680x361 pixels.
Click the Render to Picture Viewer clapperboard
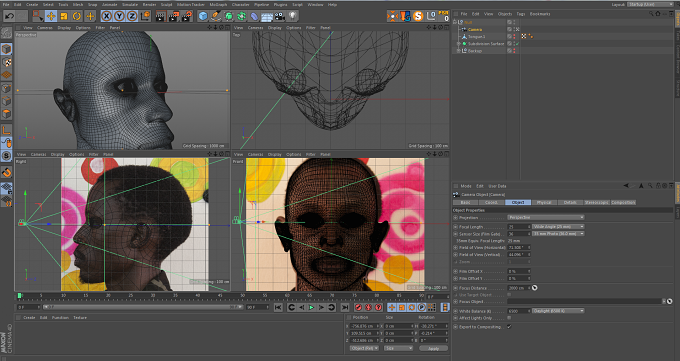[x=173, y=16]
